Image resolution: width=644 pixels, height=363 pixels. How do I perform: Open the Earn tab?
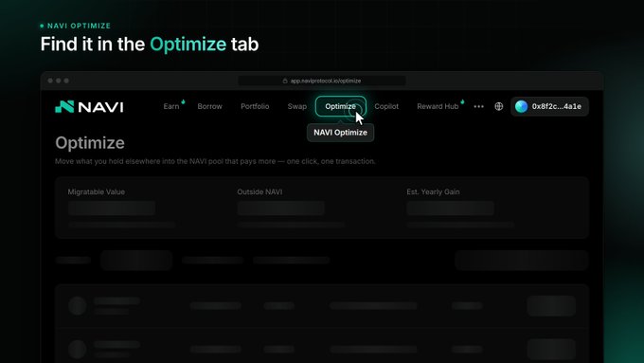tap(171, 106)
